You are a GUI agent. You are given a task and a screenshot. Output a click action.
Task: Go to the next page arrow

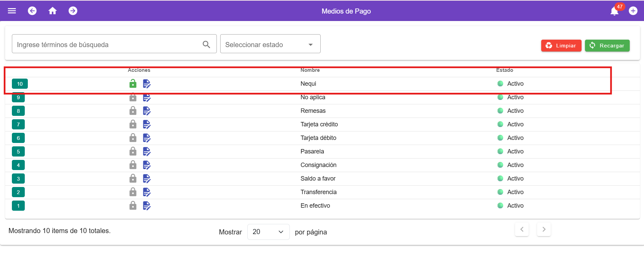tap(544, 229)
